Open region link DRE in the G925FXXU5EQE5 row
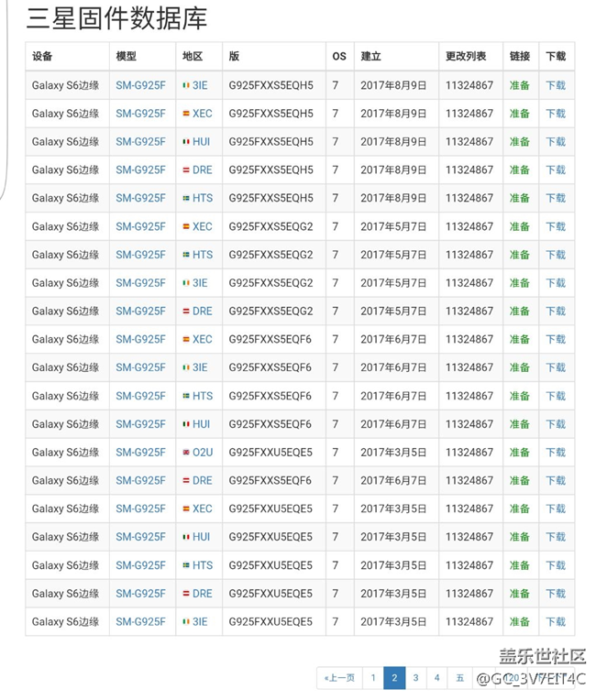The width and height of the screenshot is (596, 700). [x=203, y=594]
